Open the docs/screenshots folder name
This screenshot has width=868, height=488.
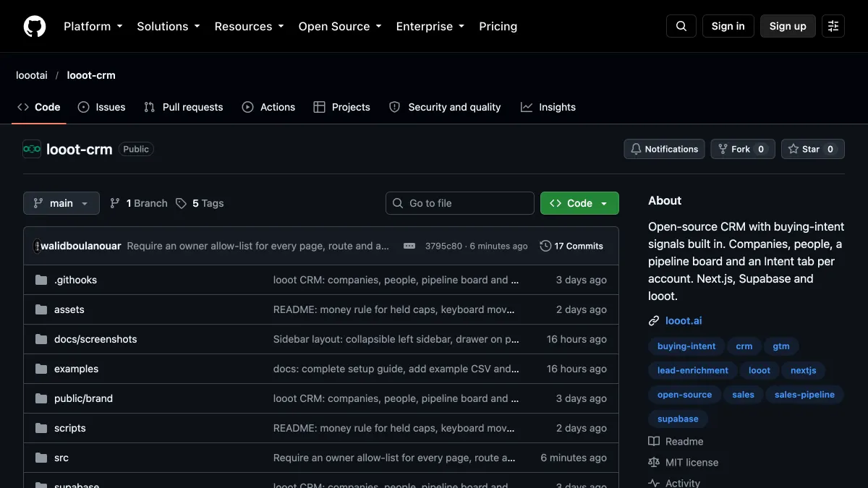pyautogui.click(x=95, y=339)
